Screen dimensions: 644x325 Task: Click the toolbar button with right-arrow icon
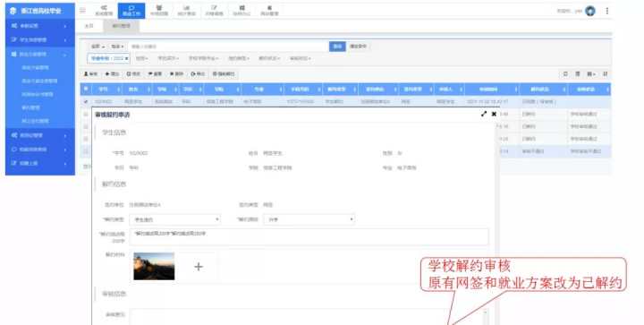coord(112,74)
